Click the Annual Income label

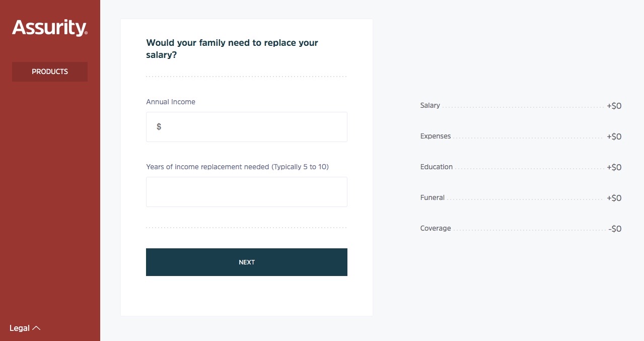click(171, 102)
